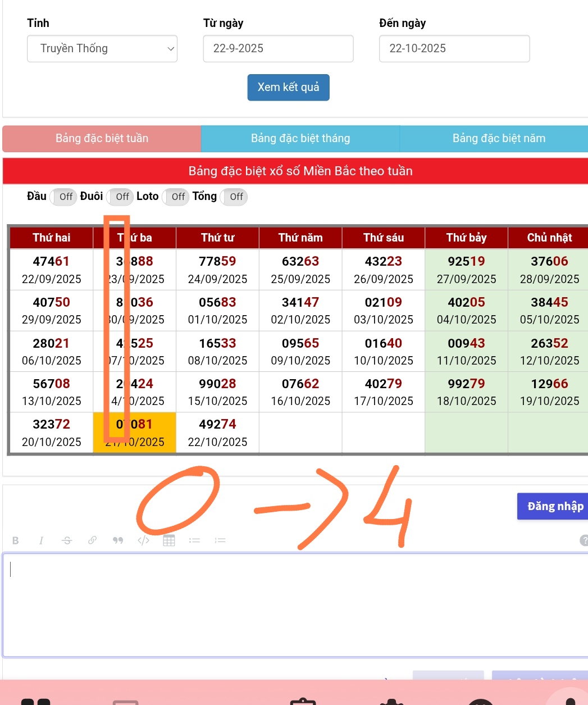Insert a table using the table icon
The image size is (588, 705).
169,540
